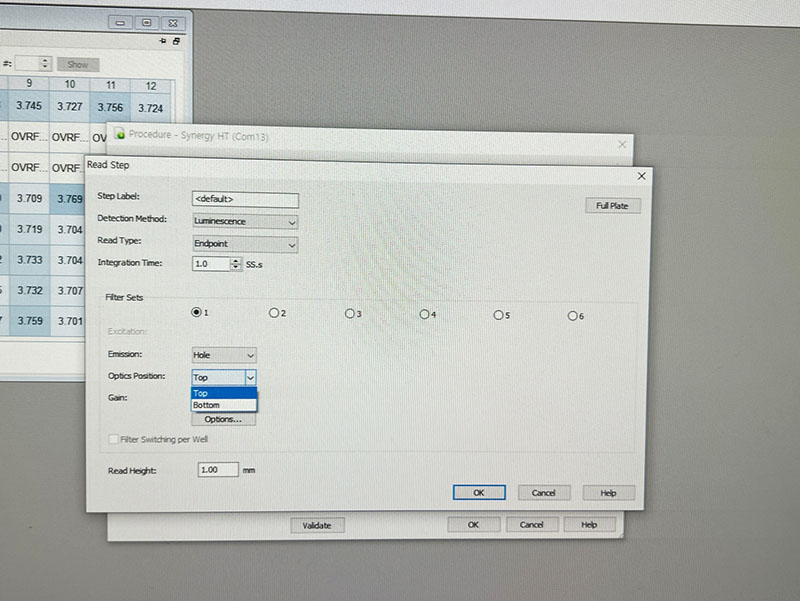Viewport: 800px width, 601px height.
Task: Cancel the Read Step dialog
Action: 544,493
